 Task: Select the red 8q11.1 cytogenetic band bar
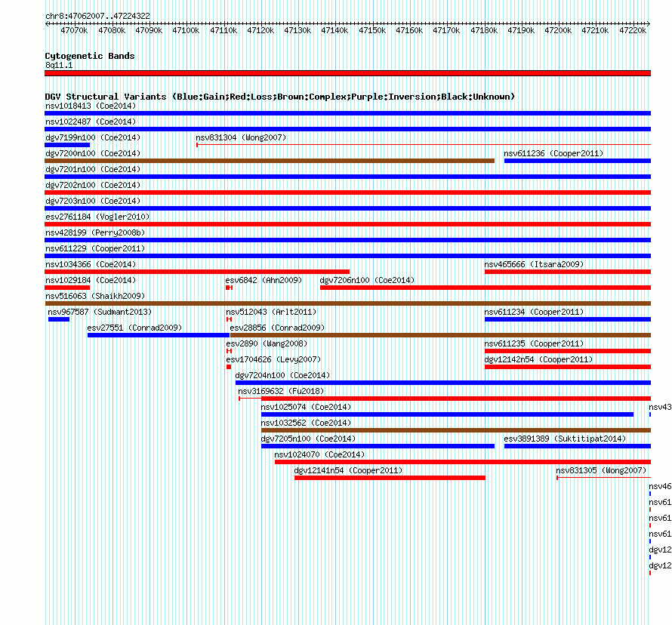tap(347, 73)
